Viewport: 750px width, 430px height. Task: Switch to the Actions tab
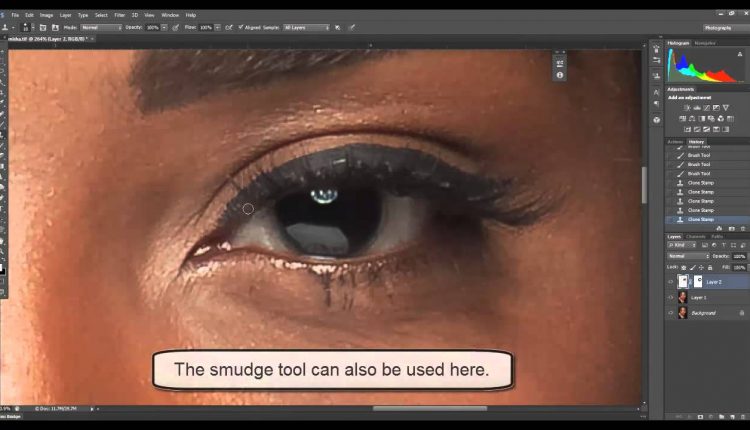click(x=675, y=142)
